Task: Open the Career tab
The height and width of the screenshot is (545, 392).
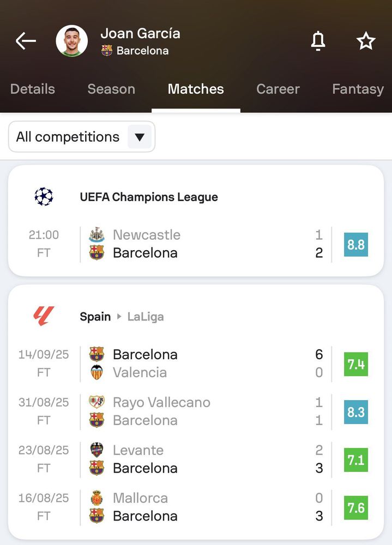Action: point(278,89)
